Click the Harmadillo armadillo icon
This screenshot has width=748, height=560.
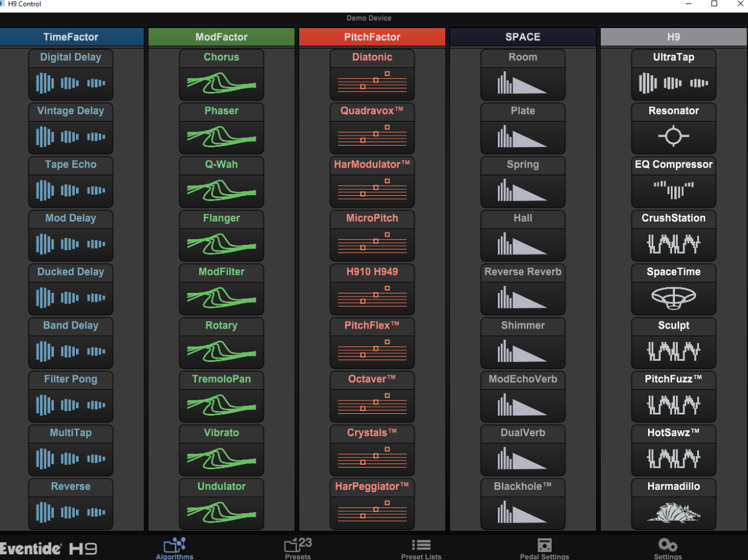673,513
